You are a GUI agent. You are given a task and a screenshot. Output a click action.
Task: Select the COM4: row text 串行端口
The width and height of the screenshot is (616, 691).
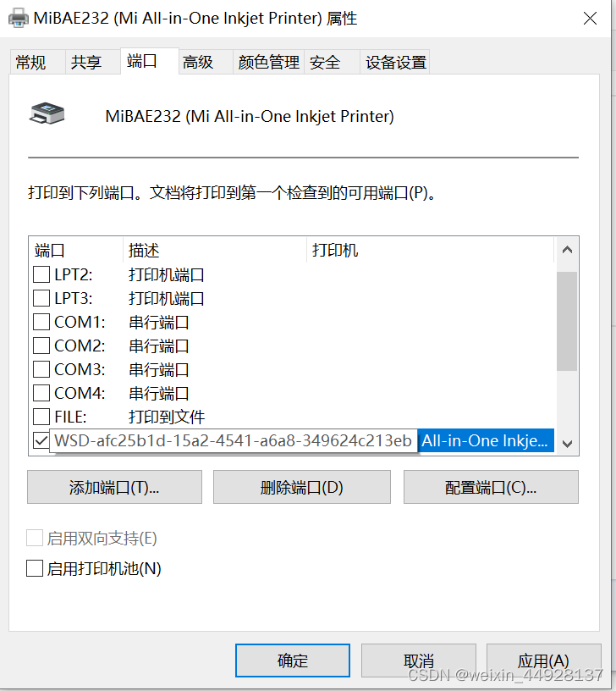click(x=159, y=394)
